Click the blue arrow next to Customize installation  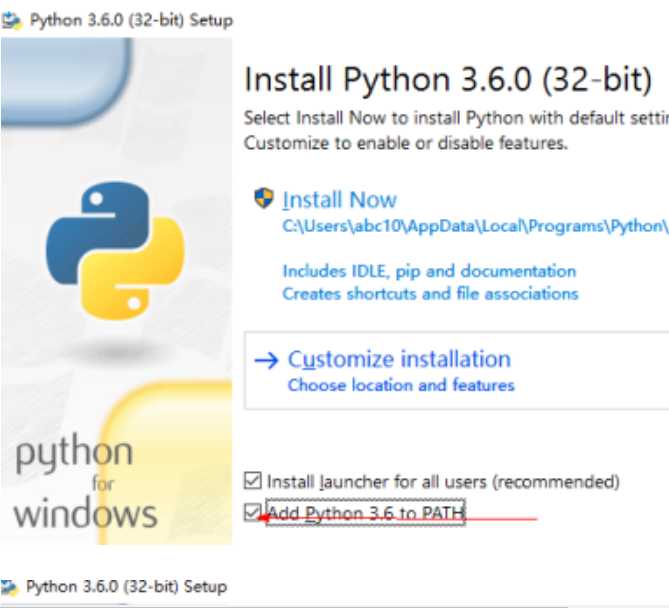point(266,361)
